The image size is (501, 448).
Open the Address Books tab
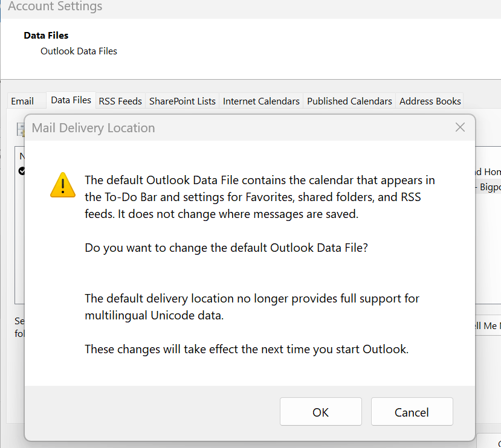(430, 101)
